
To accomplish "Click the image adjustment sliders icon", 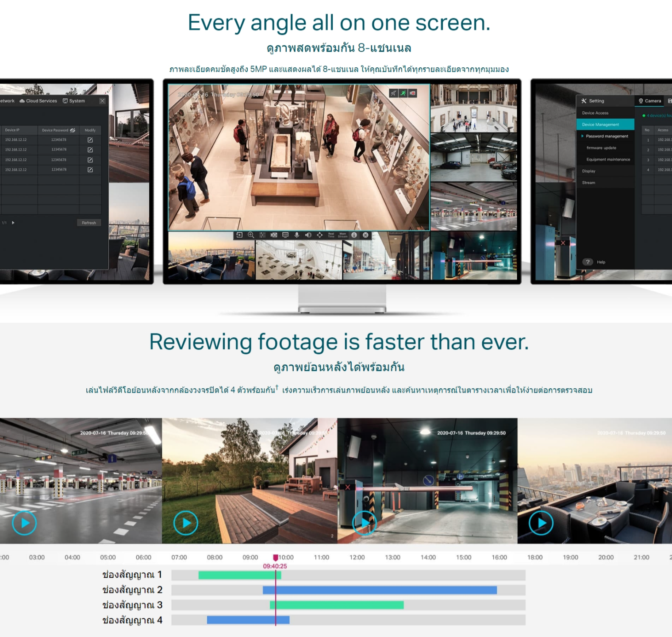I will [x=262, y=235].
